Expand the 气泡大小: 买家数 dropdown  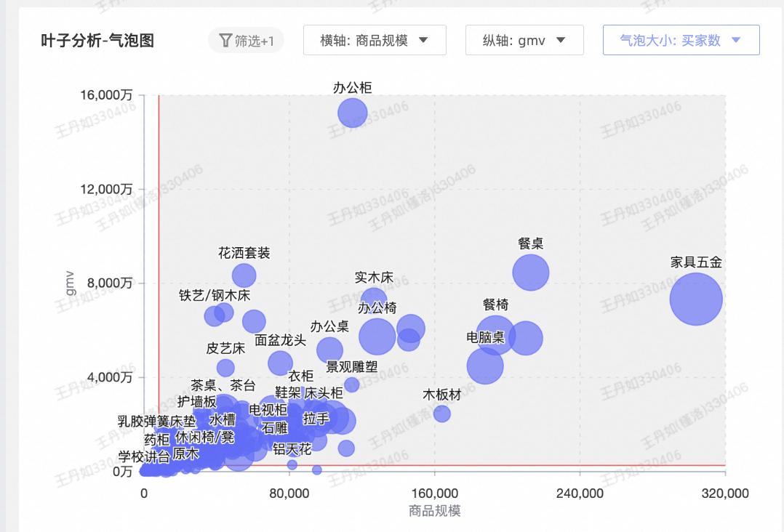681,41
